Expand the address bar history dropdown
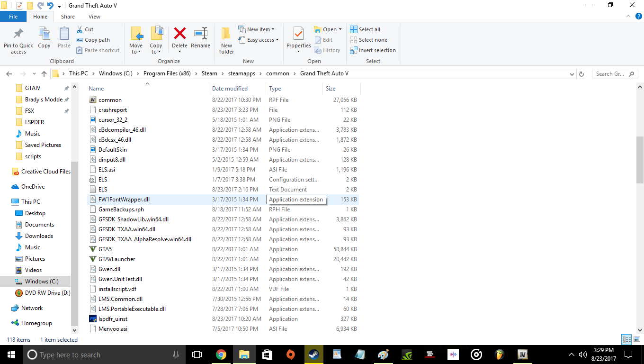This screenshot has width=644, height=364. pos(572,74)
